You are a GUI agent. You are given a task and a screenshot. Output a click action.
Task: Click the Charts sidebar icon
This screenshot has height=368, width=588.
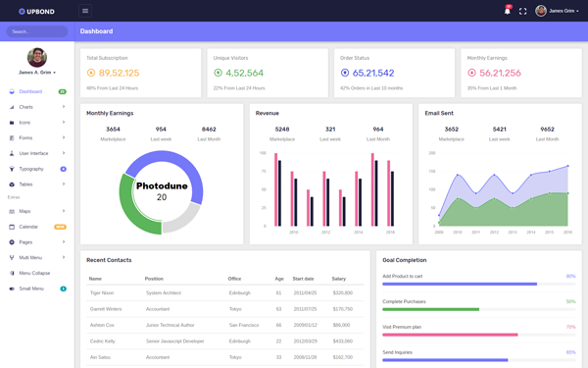click(12, 107)
